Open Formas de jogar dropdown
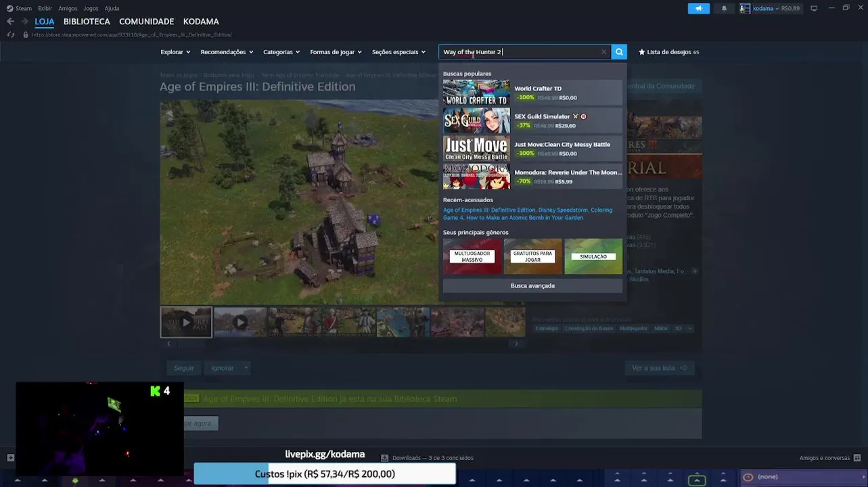This screenshot has height=487, width=868. 336,52
